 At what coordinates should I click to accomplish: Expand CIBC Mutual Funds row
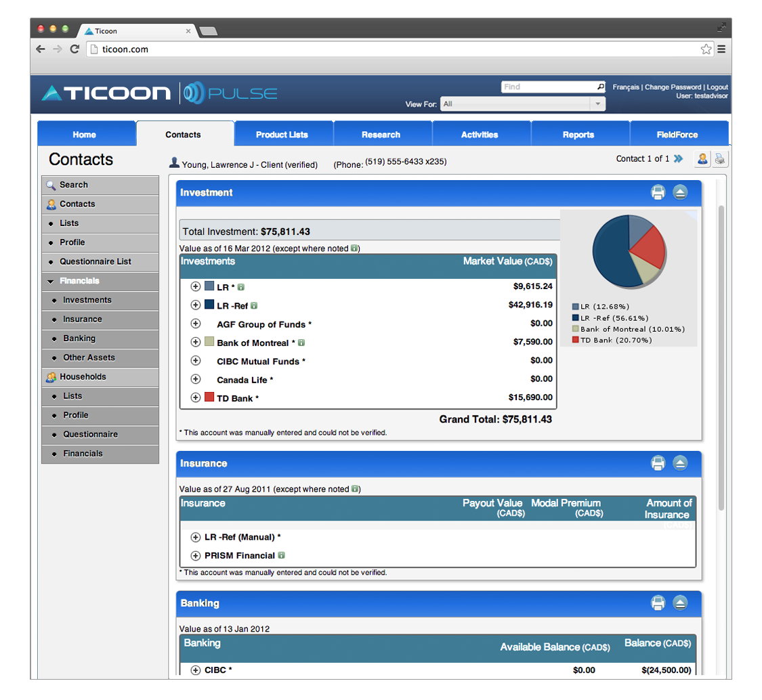pyautogui.click(x=195, y=360)
